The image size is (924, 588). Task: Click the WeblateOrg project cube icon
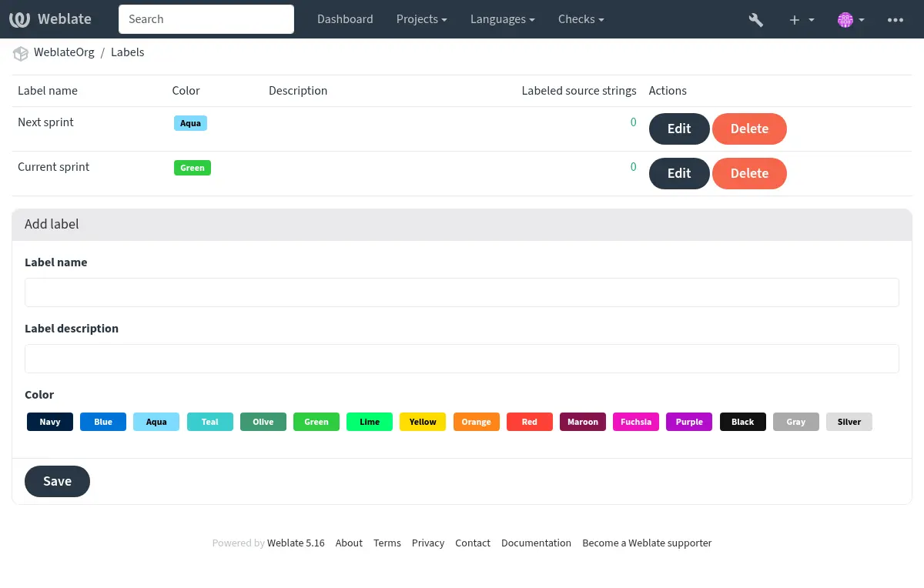tap(20, 53)
